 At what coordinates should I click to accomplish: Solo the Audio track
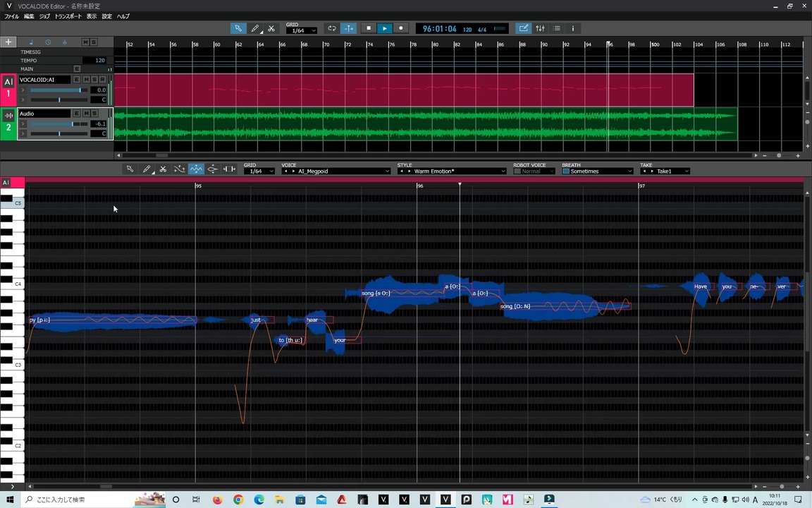pyautogui.click(x=94, y=114)
